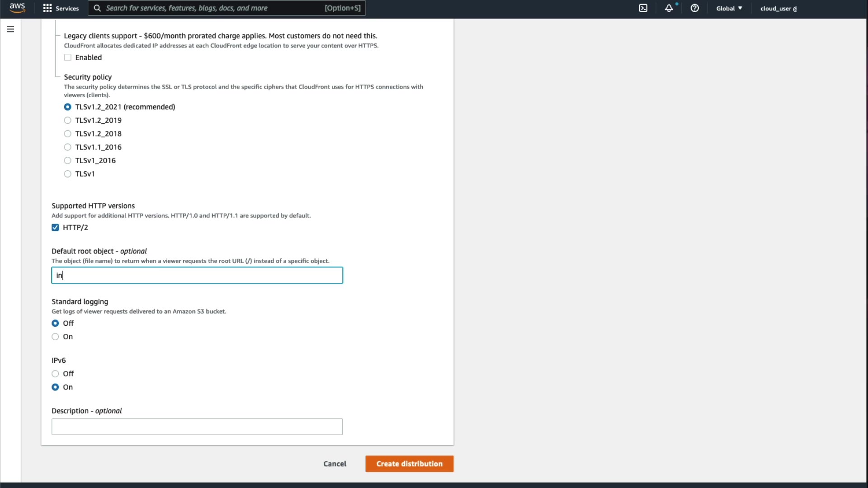Enable legacy clients support checkbox
This screenshot has height=488, width=868.
68,57
